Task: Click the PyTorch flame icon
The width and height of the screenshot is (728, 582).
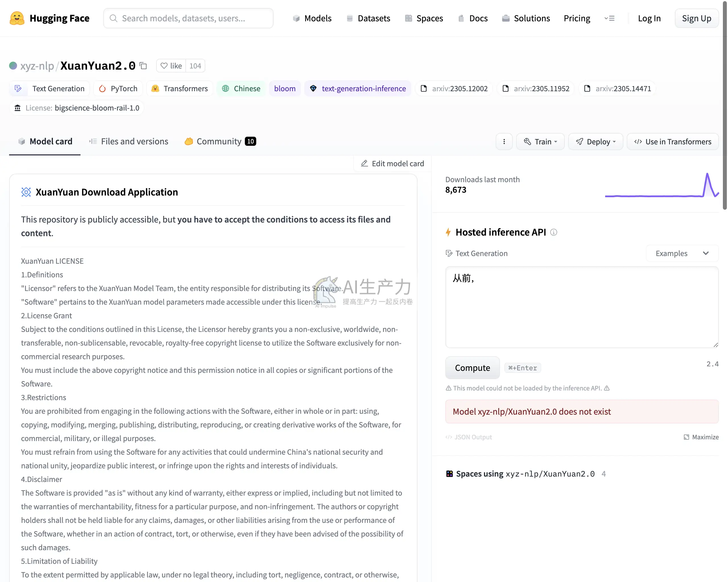Action: click(102, 89)
